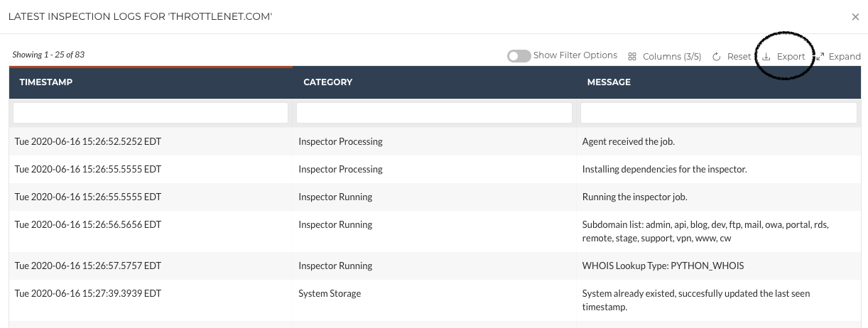Click the Columns grid icon
The image size is (868, 328).
click(632, 56)
